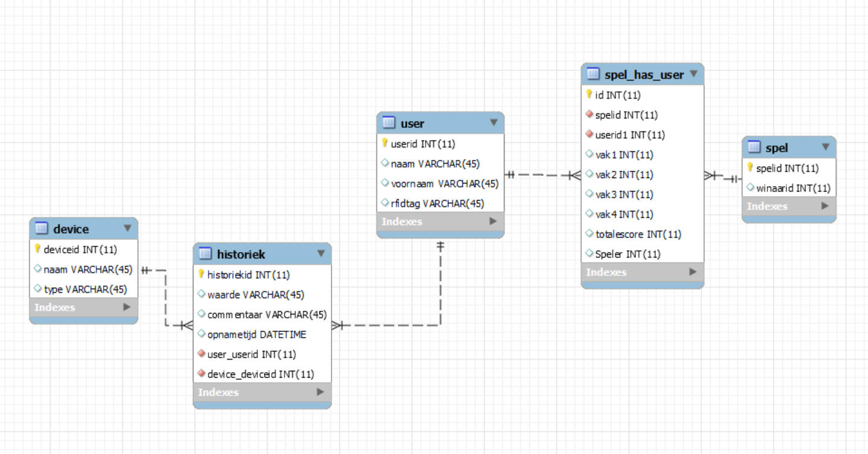Click the device table icon
The width and height of the screenshot is (868, 454).
tap(42, 229)
